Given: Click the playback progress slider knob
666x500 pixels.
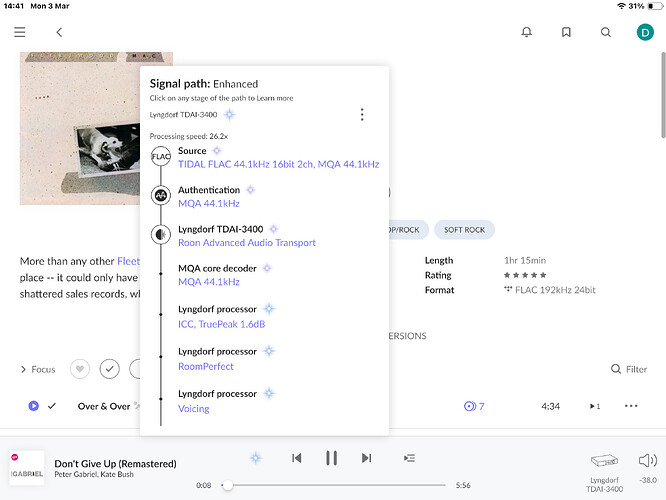Looking at the screenshot, I should pyautogui.click(x=228, y=485).
